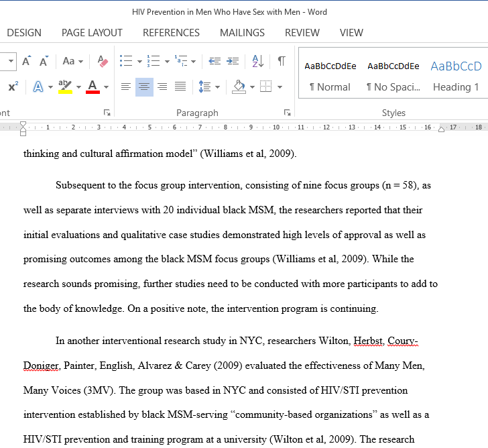The height and width of the screenshot is (448, 488).
Task: Apply a numbered list
Action: coord(154,61)
